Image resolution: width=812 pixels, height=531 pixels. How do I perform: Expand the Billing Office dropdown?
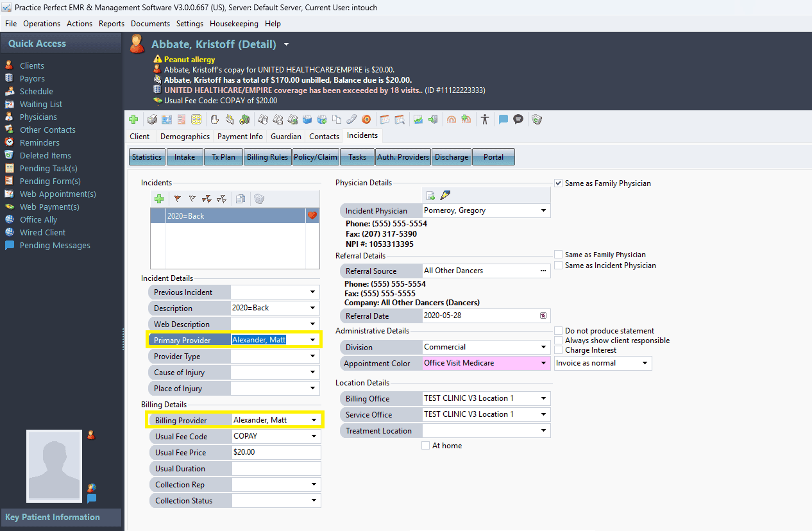tap(544, 398)
